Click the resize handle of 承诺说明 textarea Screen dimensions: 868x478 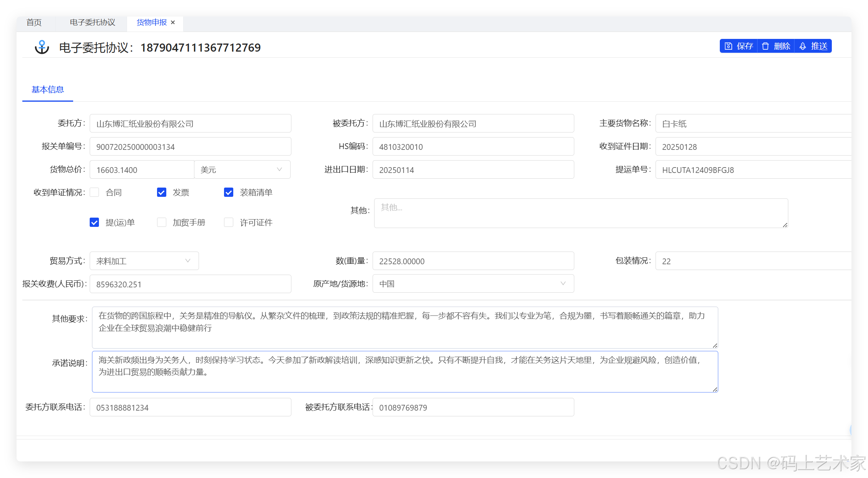[715, 389]
